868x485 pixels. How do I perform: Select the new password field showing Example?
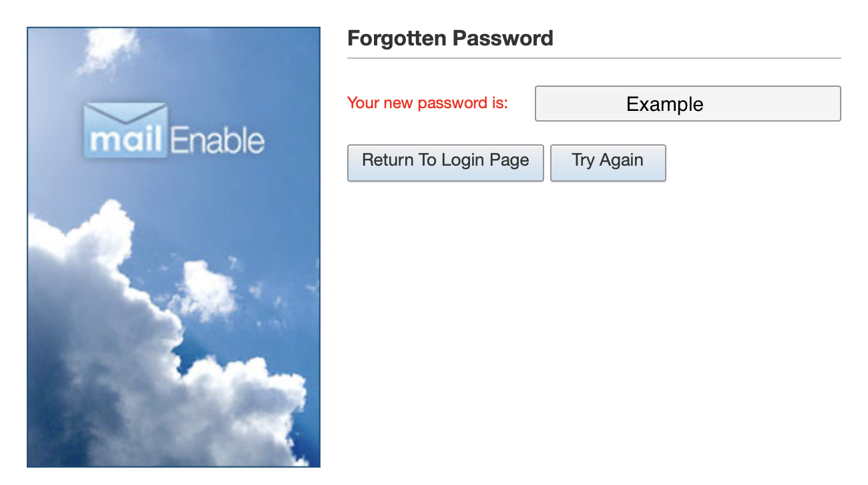click(688, 104)
